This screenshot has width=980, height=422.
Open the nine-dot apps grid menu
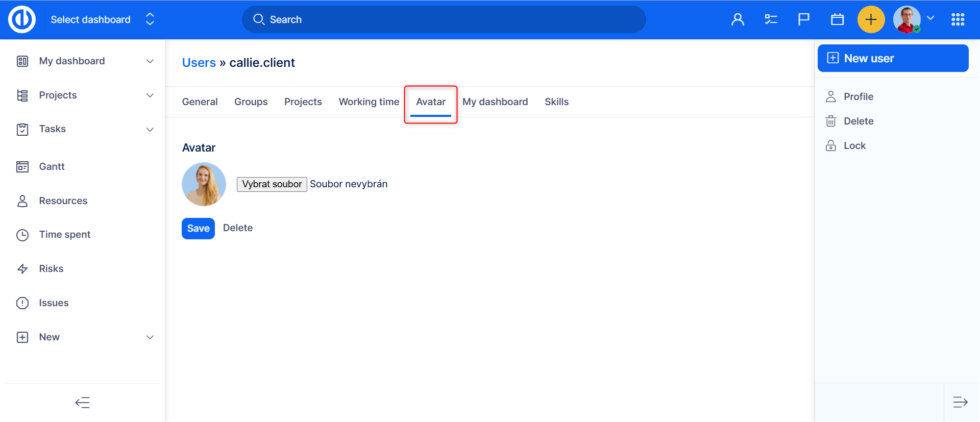[958, 19]
